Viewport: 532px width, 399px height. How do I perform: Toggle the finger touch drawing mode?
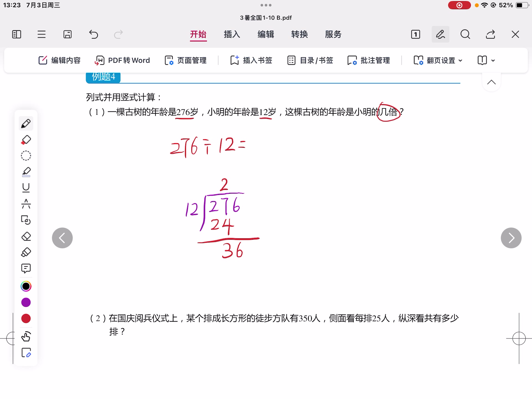tap(26, 336)
